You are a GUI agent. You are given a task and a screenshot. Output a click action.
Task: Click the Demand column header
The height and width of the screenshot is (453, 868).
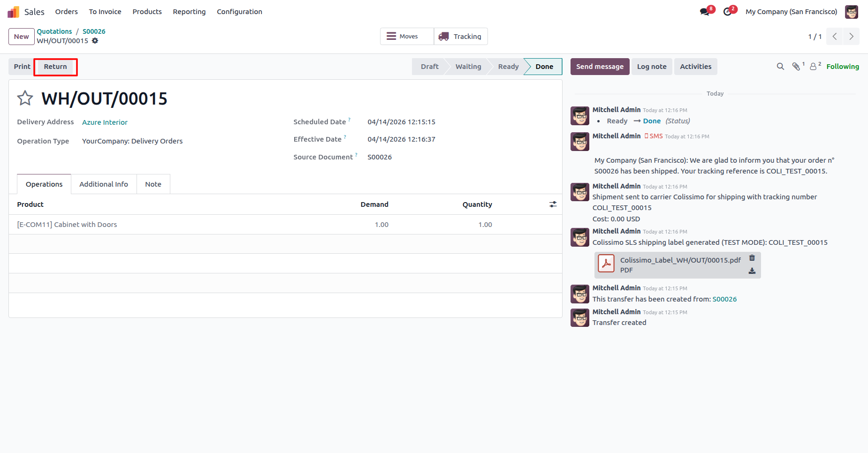374,204
